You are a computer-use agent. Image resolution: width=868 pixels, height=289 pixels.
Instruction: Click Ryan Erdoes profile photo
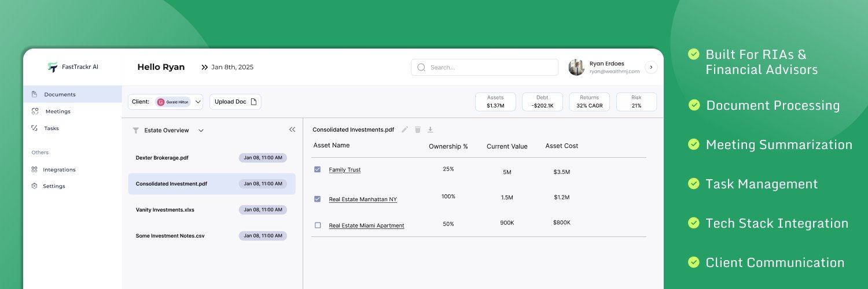(577, 67)
